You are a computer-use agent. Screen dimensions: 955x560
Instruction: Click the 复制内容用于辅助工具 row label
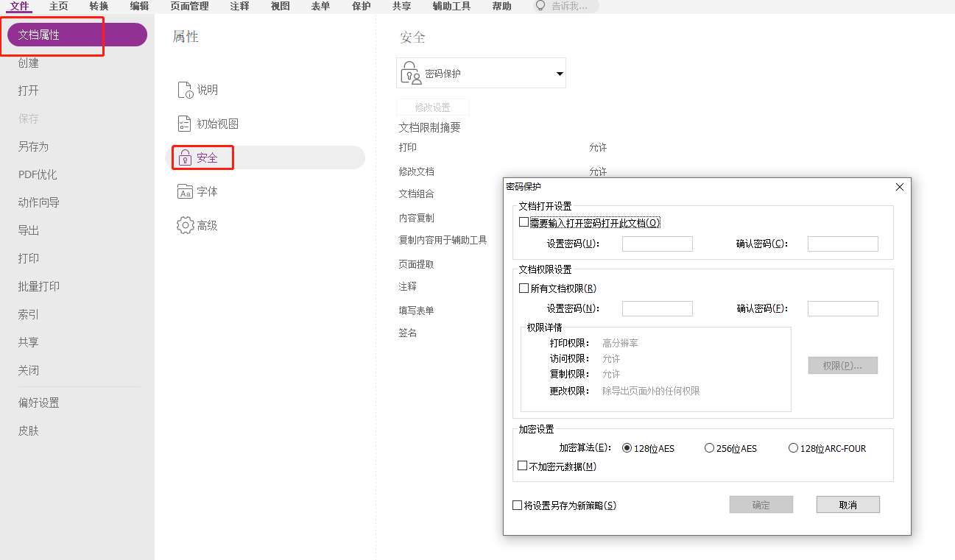[443, 240]
